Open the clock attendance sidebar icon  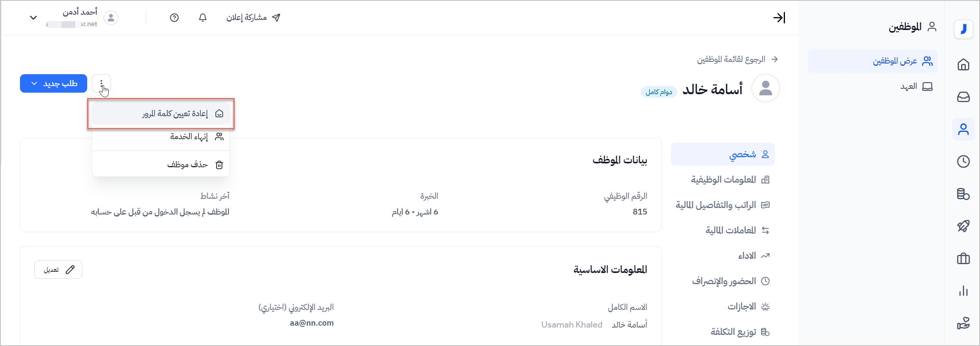click(963, 161)
